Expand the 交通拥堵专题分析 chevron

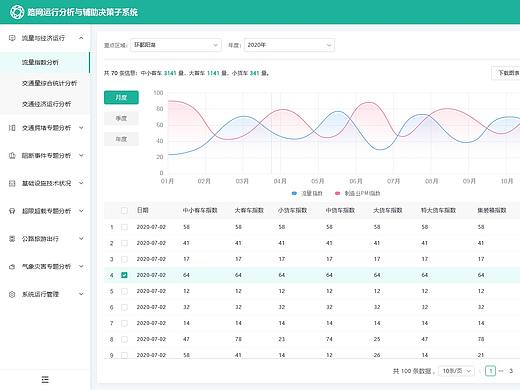pyautogui.click(x=81, y=128)
